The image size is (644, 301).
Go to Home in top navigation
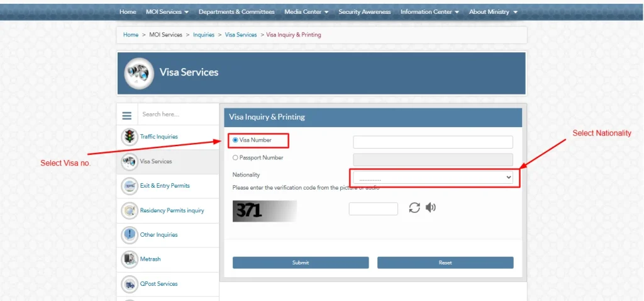(128, 12)
